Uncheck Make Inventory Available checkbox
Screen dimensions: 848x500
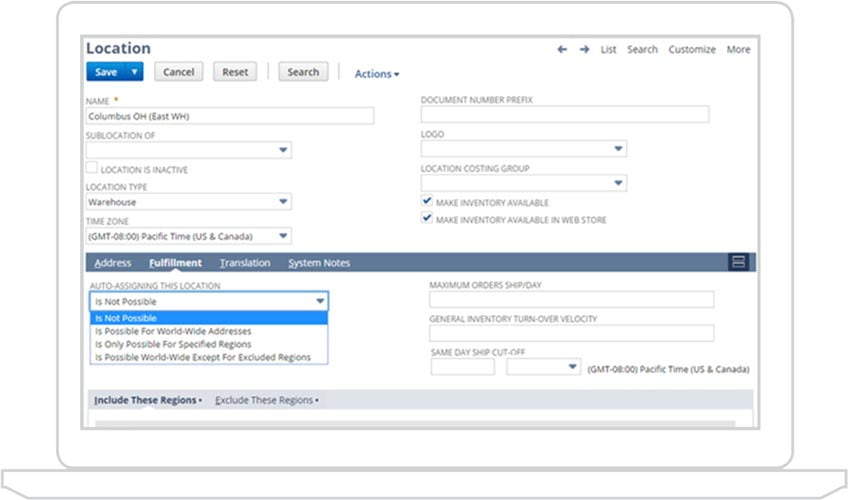point(427,202)
